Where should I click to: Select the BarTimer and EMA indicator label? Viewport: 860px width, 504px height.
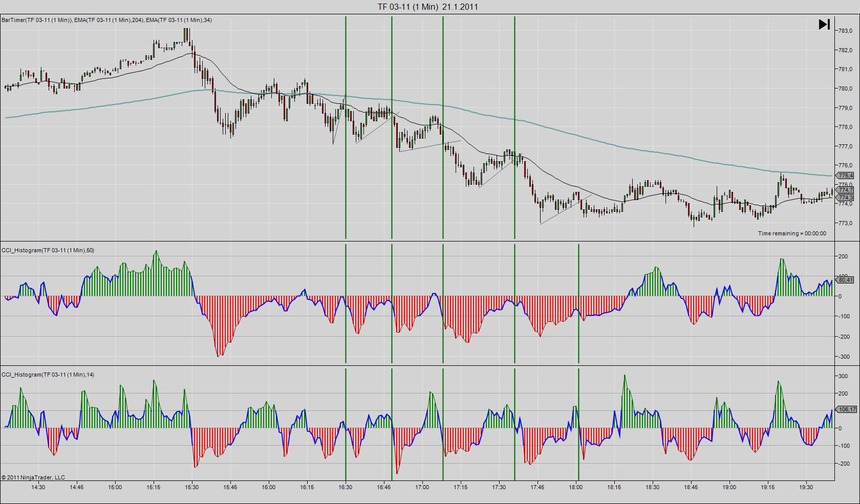pyautogui.click(x=106, y=20)
